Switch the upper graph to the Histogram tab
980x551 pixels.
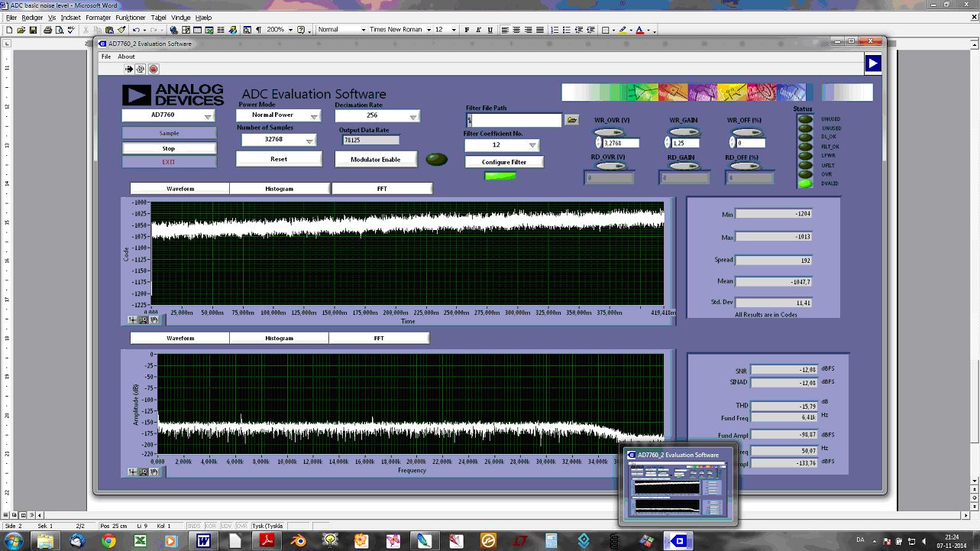click(x=280, y=188)
